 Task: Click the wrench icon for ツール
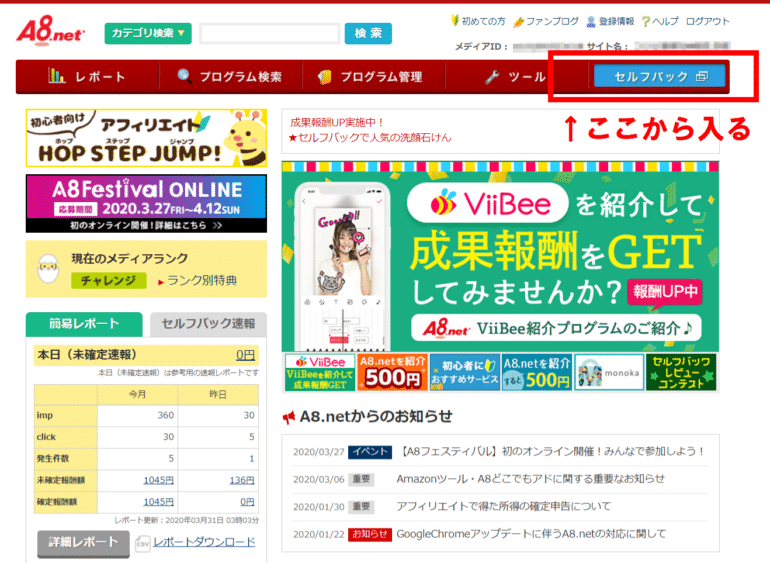pos(492,77)
